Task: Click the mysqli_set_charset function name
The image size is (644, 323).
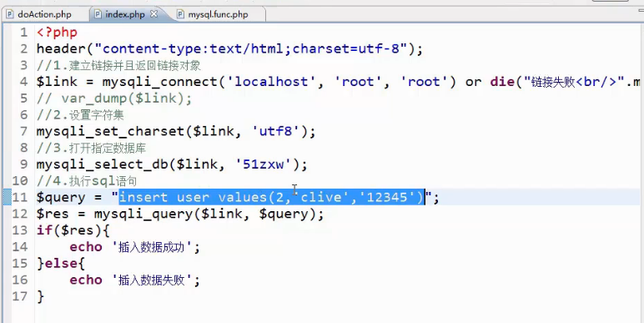Action: click(x=110, y=132)
